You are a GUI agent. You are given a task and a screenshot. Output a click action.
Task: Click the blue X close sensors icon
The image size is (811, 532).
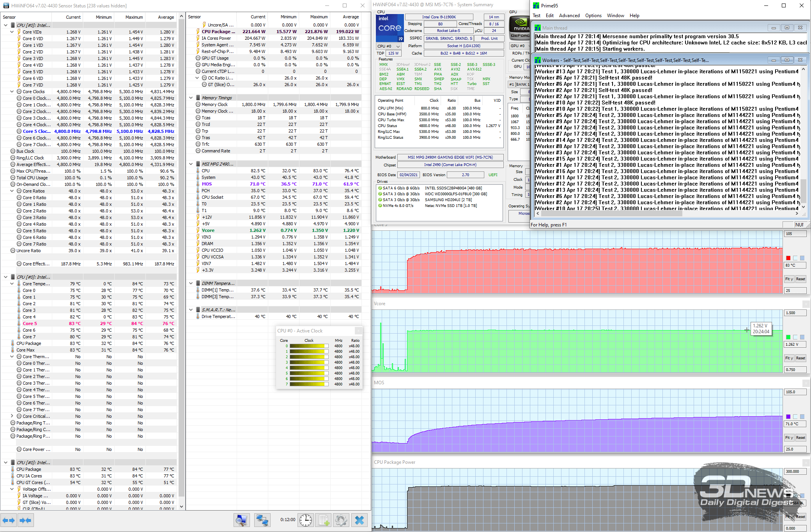[x=359, y=520]
